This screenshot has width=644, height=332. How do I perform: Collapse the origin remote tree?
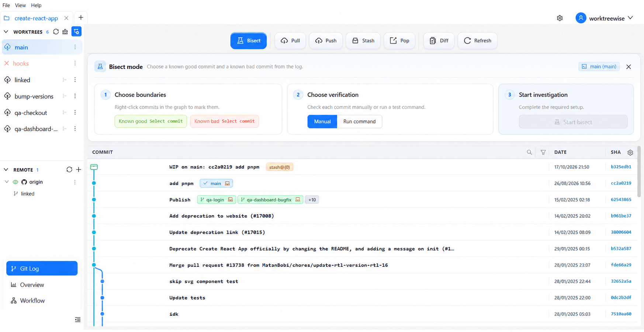pos(7,182)
